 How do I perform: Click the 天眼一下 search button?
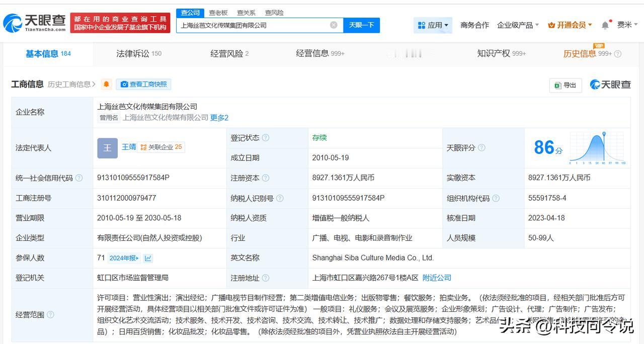(x=361, y=25)
